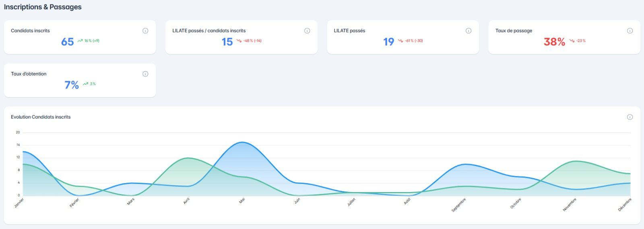Viewport: 644px width, 229px height.
Task: Click the 7% obtention rate value
Action: tap(72, 85)
